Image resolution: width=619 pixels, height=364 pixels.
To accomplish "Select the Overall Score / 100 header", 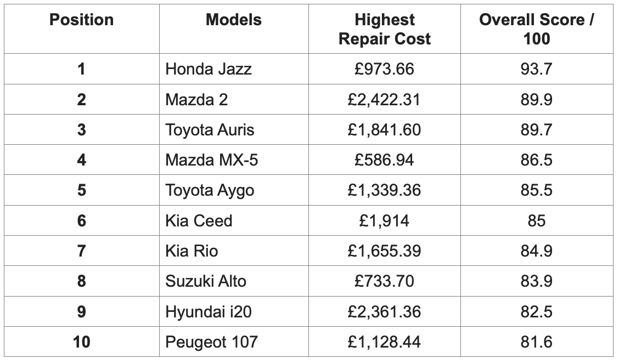I will point(537,29).
